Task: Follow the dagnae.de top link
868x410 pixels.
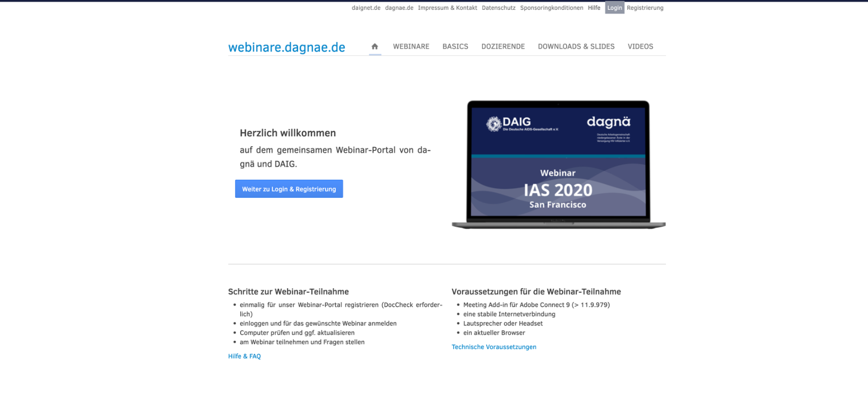Action: point(399,8)
